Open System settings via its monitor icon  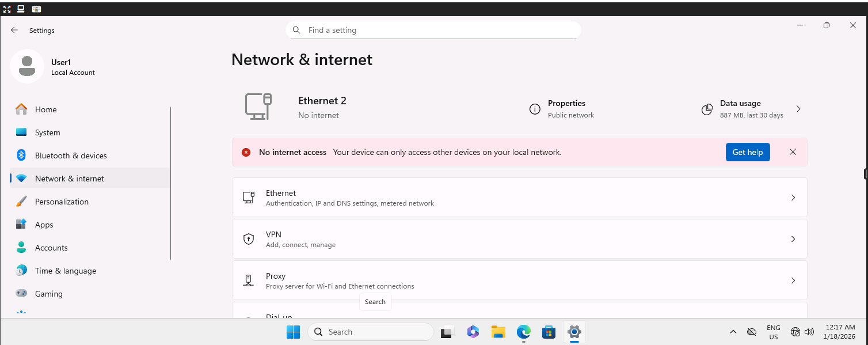pos(21,132)
